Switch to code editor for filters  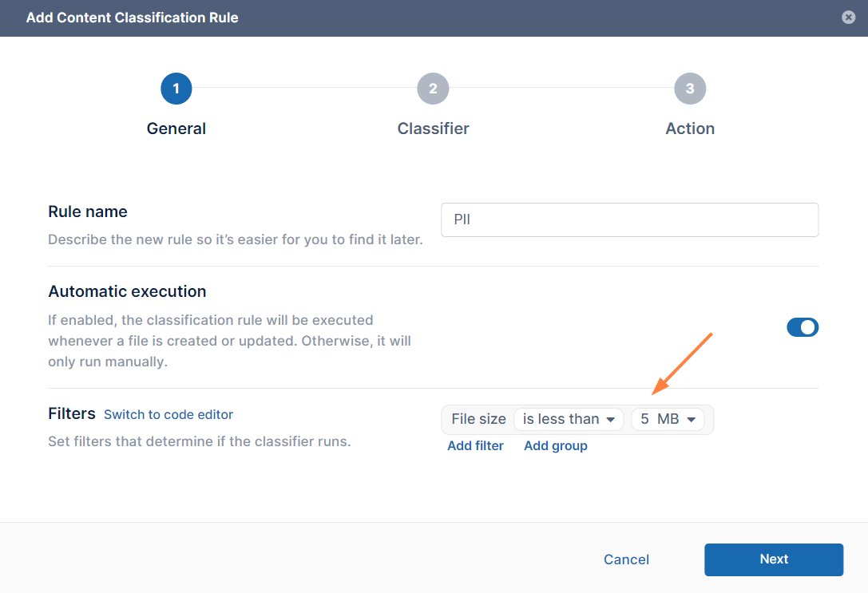[168, 414]
